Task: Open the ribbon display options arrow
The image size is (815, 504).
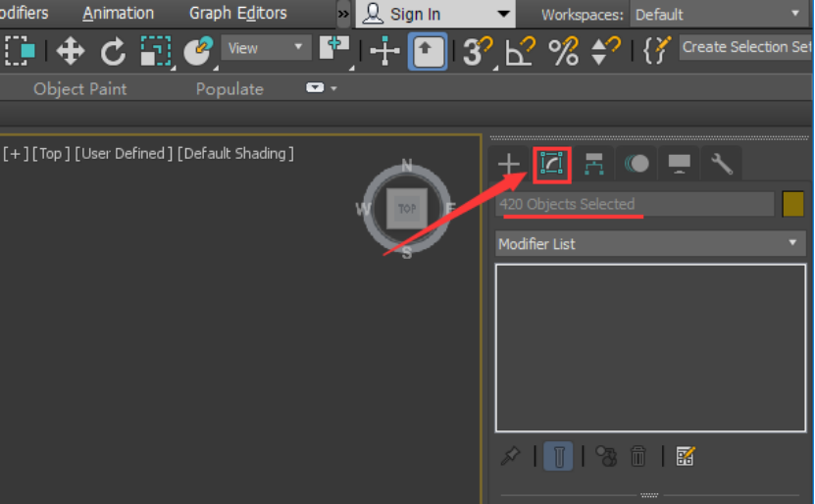Action: pos(333,88)
